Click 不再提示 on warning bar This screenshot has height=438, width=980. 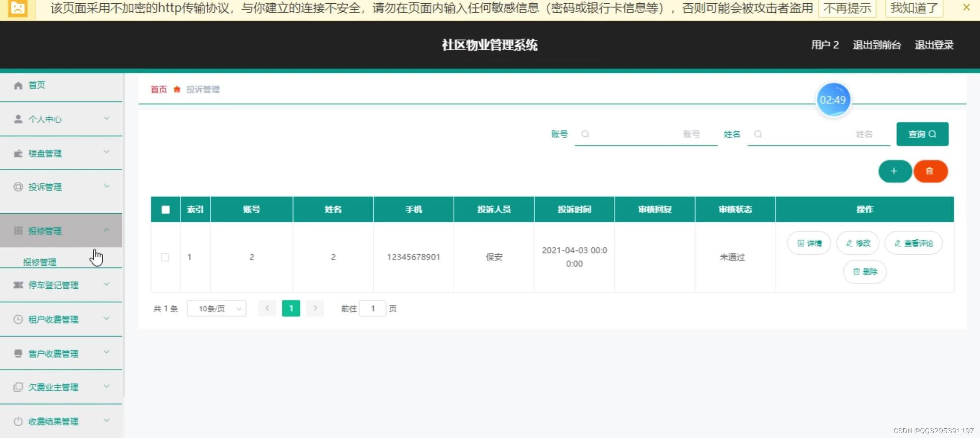point(847,8)
